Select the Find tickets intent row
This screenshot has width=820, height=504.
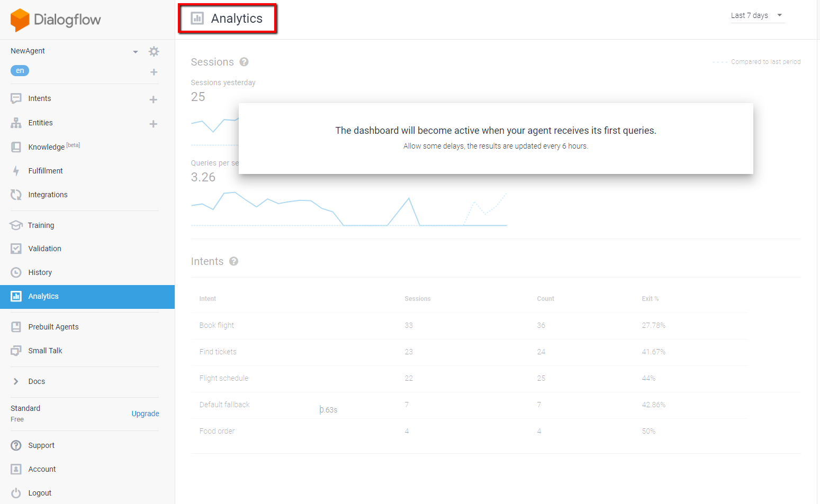click(x=470, y=352)
